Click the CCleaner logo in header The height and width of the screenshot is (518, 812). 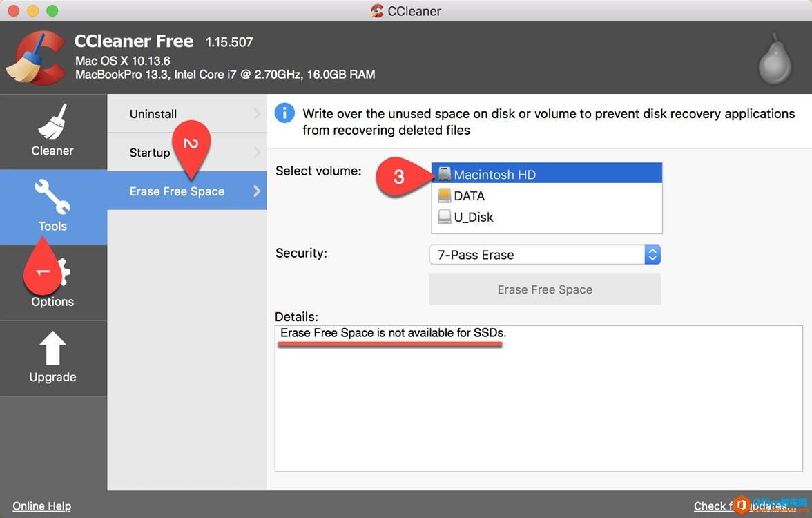pyautogui.click(x=35, y=58)
